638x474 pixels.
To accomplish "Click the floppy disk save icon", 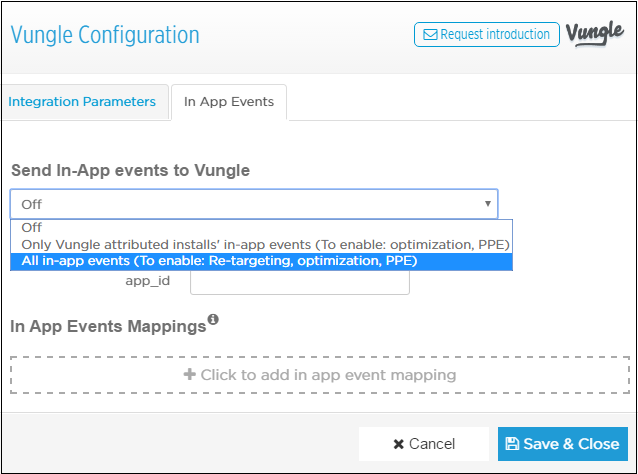I will (x=512, y=443).
